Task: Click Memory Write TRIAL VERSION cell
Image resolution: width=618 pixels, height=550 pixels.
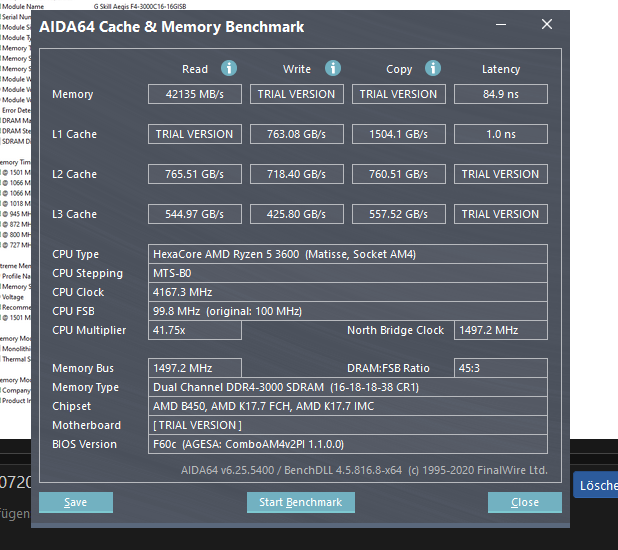Action: 297,94
